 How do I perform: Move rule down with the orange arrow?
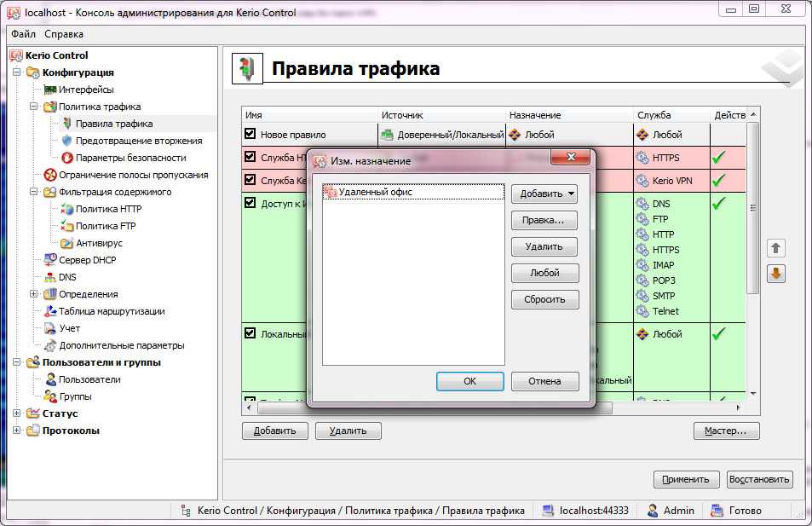775,273
